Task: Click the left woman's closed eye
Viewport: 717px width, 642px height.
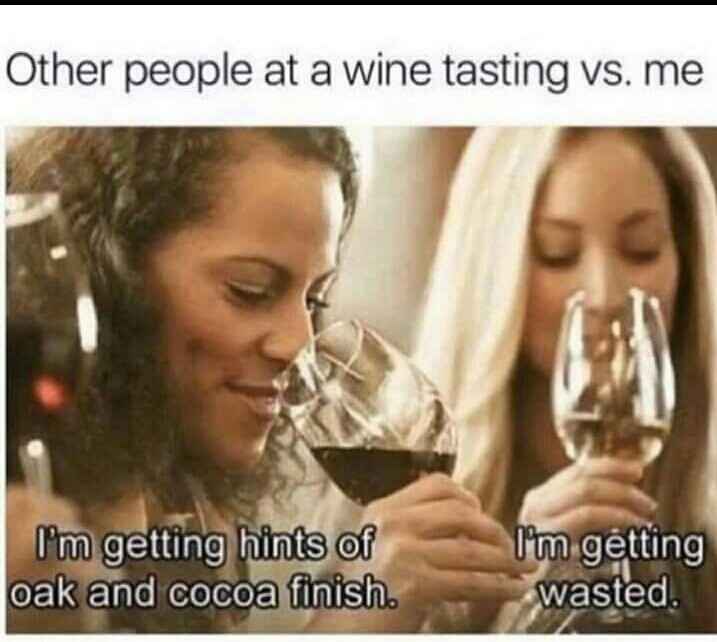Action: coord(247,291)
